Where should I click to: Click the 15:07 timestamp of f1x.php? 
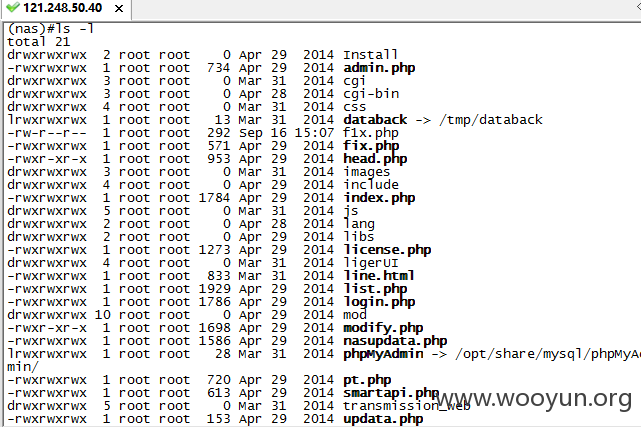(x=315, y=133)
